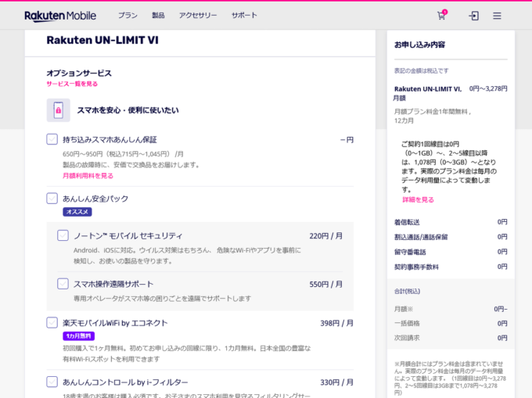This screenshot has height=398, width=532.
Task: Click 一括価格 total row
Action: [451, 324]
